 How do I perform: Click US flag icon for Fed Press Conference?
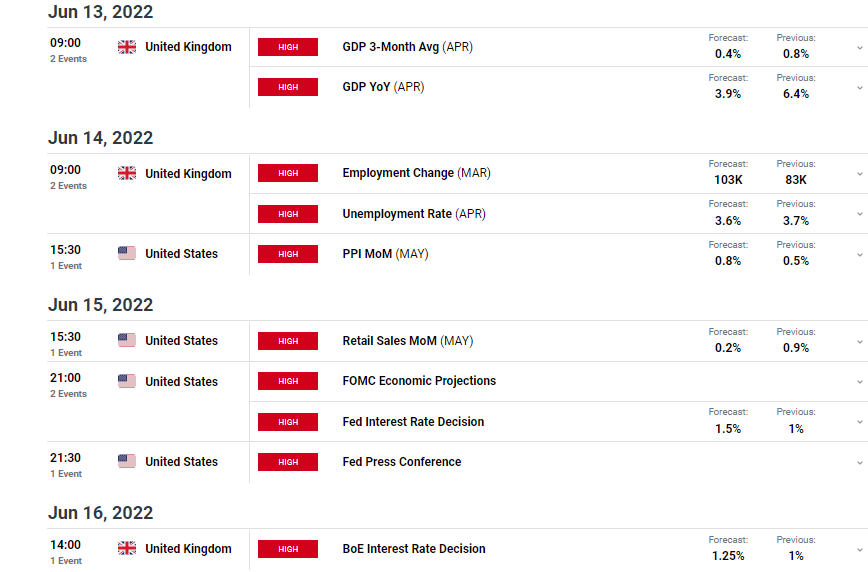pos(127,461)
